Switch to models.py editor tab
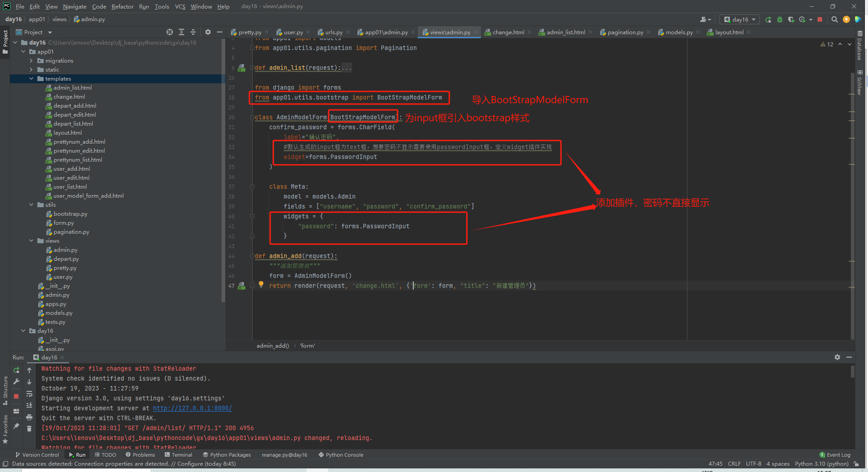This screenshot has height=472, width=868. pos(679,32)
